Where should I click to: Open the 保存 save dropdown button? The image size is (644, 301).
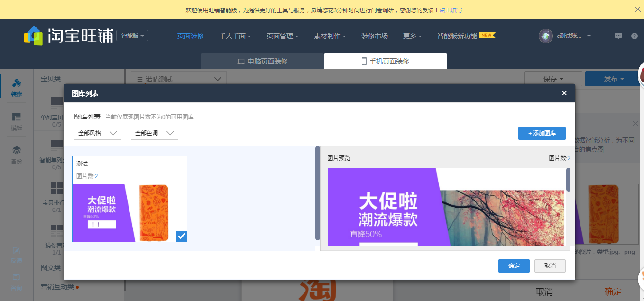click(553, 79)
